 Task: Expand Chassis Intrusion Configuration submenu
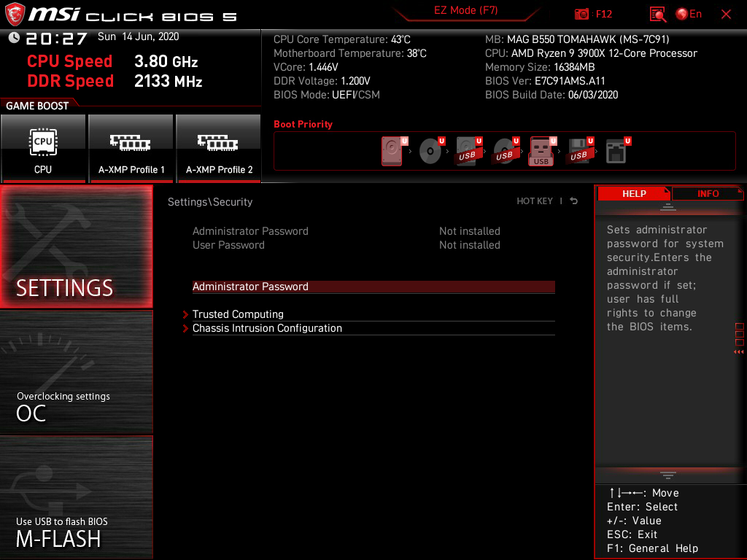373,328
